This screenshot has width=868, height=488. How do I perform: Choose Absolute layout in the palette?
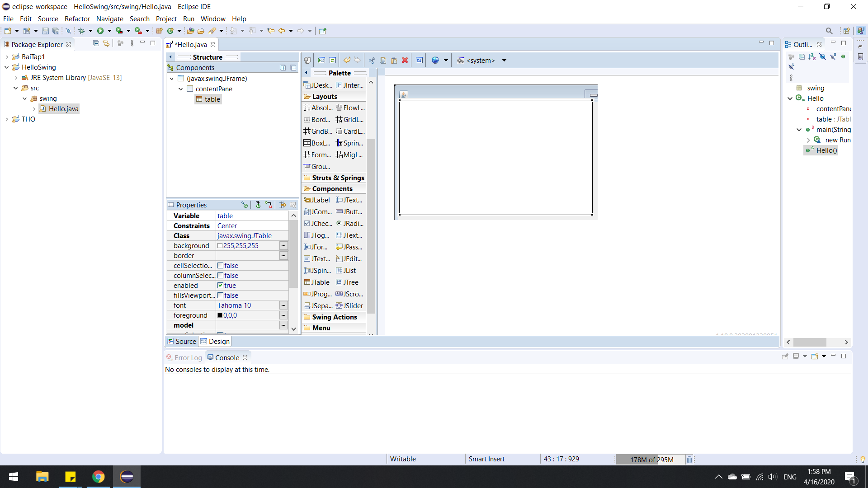[x=318, y=108]
